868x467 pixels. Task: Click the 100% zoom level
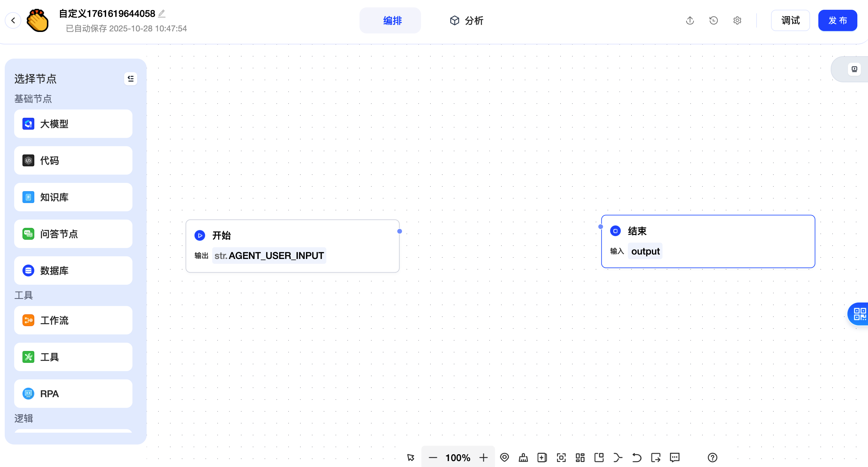pyautogui.click(x=458, y=458)
